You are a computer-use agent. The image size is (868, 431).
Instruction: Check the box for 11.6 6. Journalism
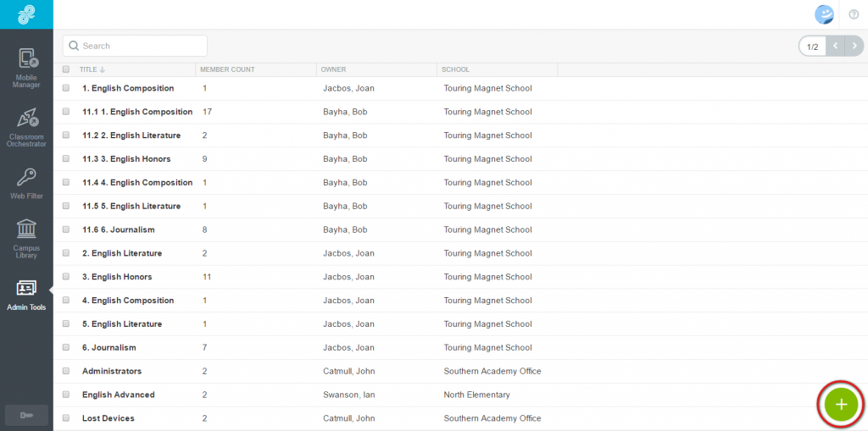coord(66,229)
